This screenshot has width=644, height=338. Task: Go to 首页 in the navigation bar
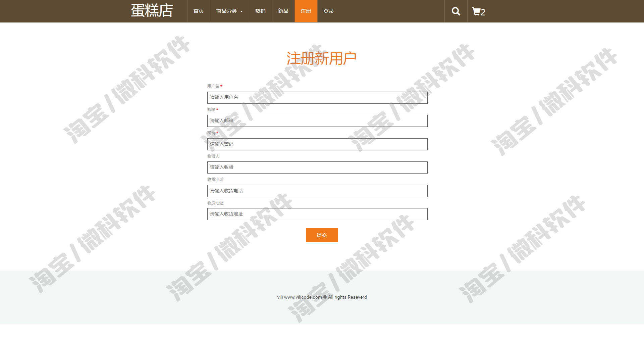pos(199,11)
